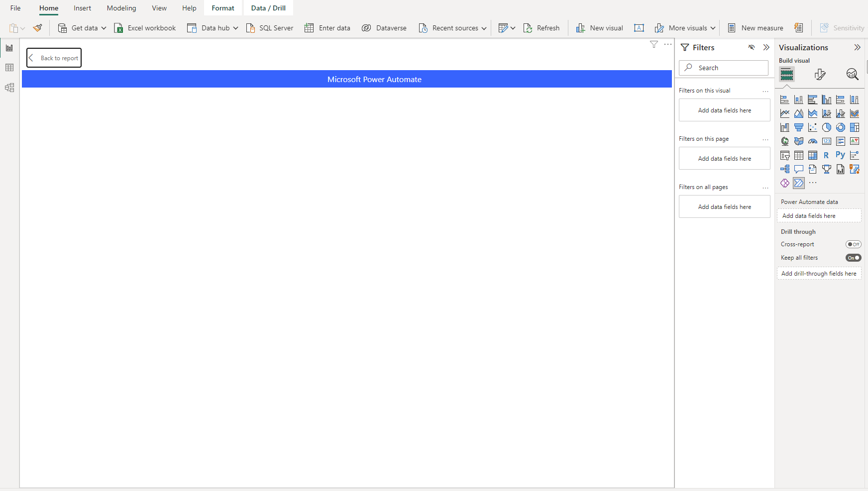This screenshot has height=491, width=868.
Task: Select the Gauge visual
Action: (813, 141)
